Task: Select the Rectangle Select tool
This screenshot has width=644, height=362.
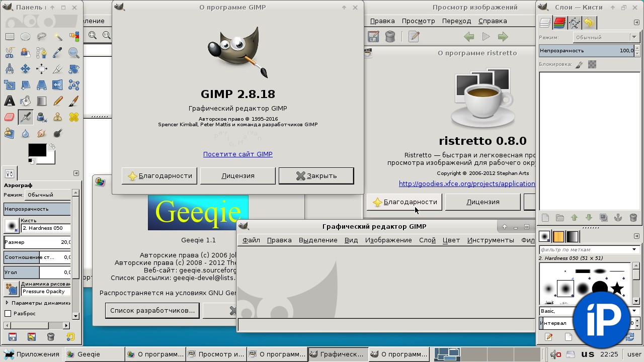Action: 9,37
